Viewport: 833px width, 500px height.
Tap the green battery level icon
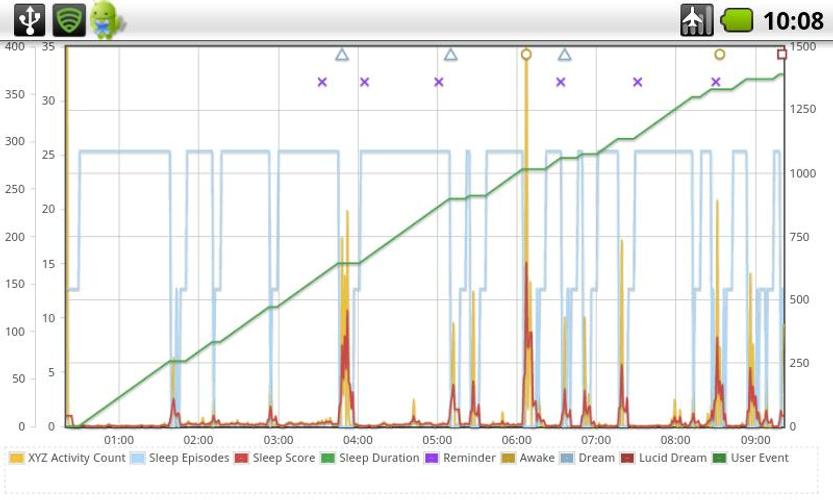[x=738, y=20]
